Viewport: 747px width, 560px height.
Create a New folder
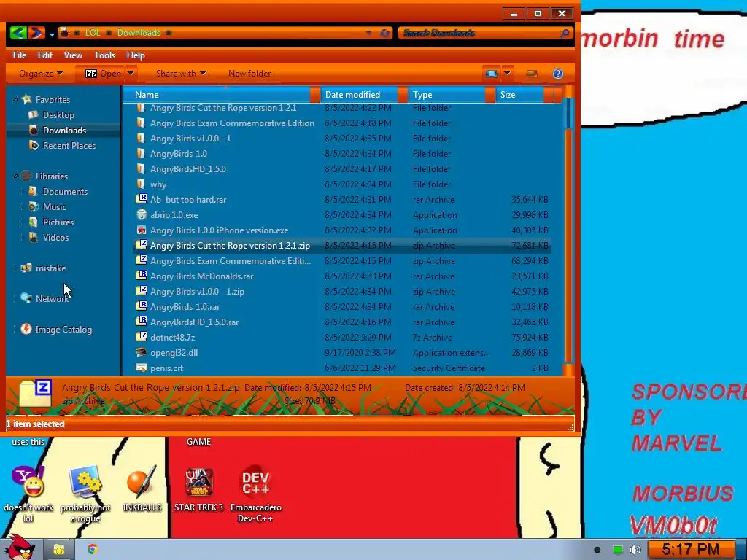pyautogui.click(x=249, y=74)
